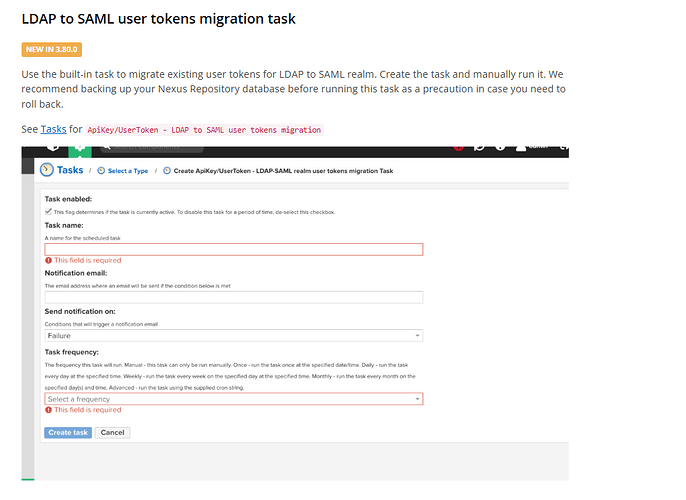Click the Notification email label
Screen dimensions: 686x500
pyautogui.click(x=76, y=273)
